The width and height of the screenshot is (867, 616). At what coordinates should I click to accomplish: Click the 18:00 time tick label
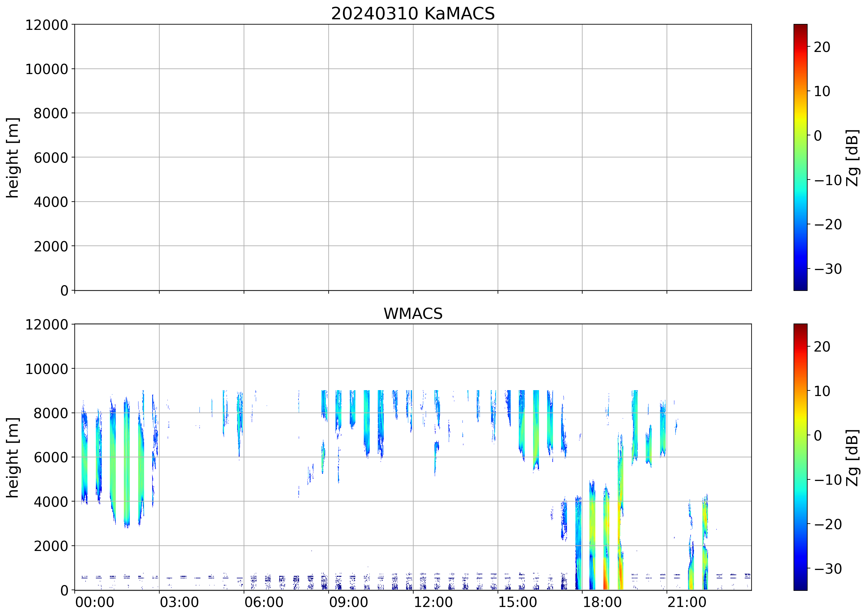coord(602,602)
